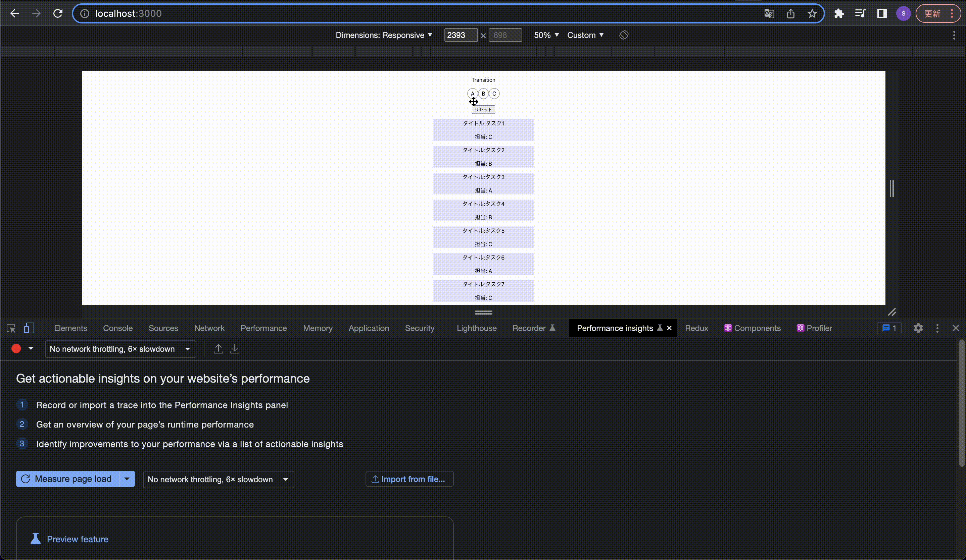
Task: Click the upload trace arrow icon
Action: [218, 348]
